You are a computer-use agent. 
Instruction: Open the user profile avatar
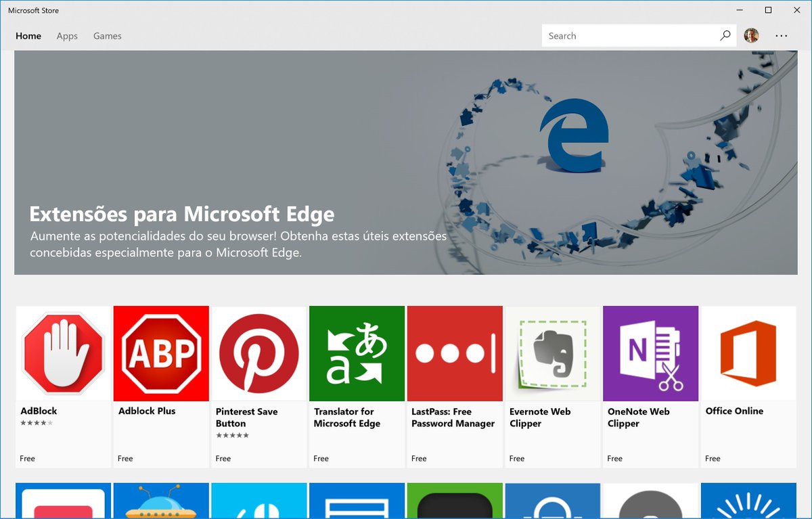(x=751, y=36)
